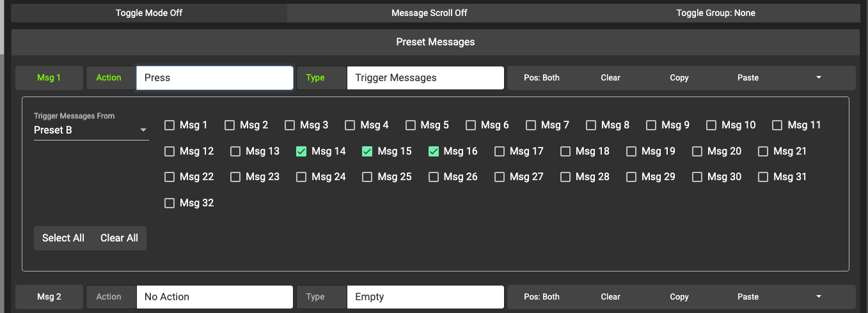
Task: Check the Msg 27 checkbox
Action: pos(500,177)
